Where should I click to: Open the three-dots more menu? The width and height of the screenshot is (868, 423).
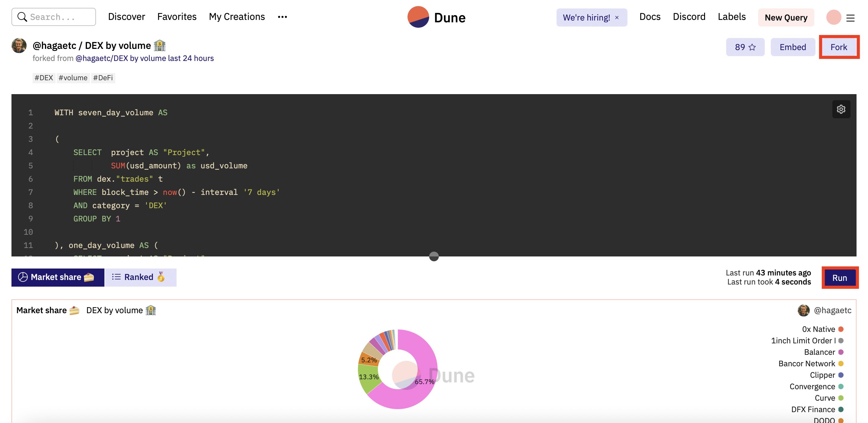[x=282, y=17]
